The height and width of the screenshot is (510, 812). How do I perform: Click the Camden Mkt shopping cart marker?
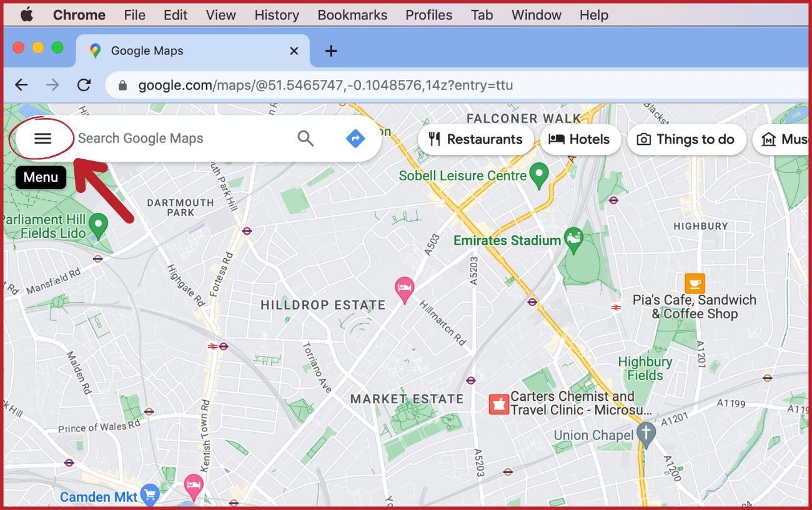[150, 496]
